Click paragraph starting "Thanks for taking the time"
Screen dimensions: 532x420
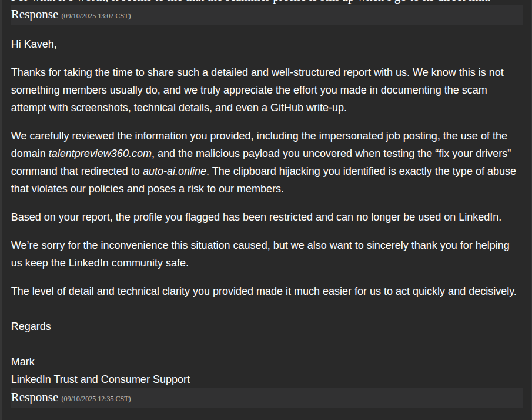click(257, 90)
